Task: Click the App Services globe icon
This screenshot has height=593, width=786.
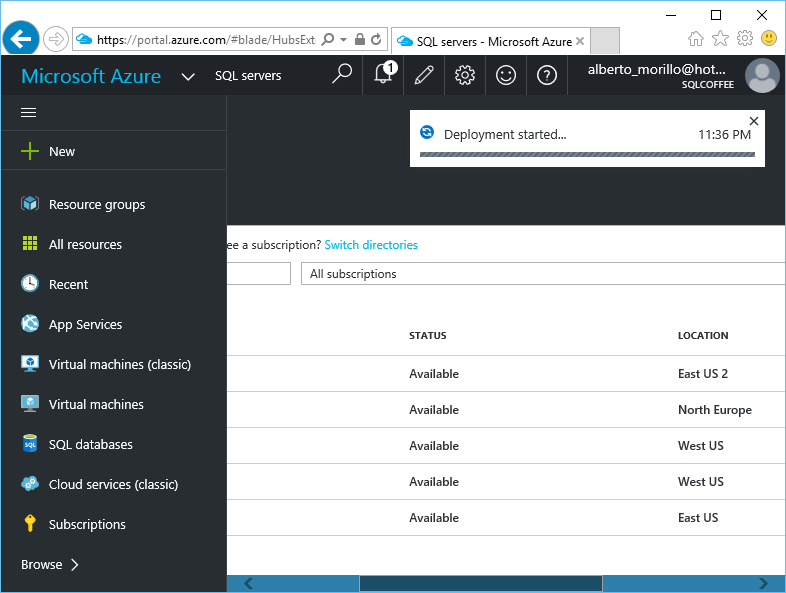Action: (30, 323)
